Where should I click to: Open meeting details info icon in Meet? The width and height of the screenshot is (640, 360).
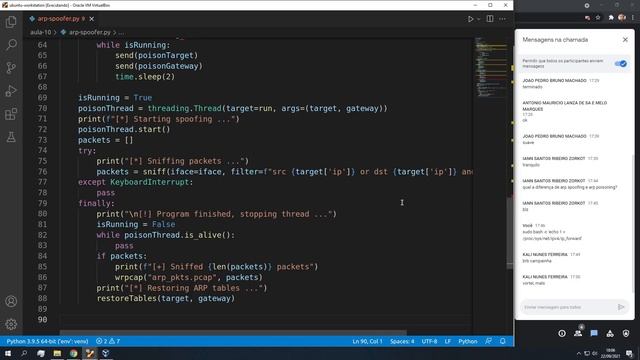coord(562,333)
